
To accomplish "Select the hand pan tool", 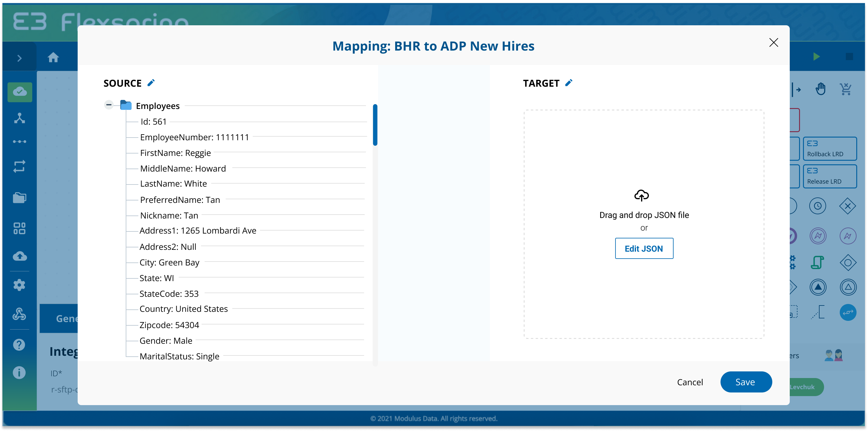I will click(820, 89).
